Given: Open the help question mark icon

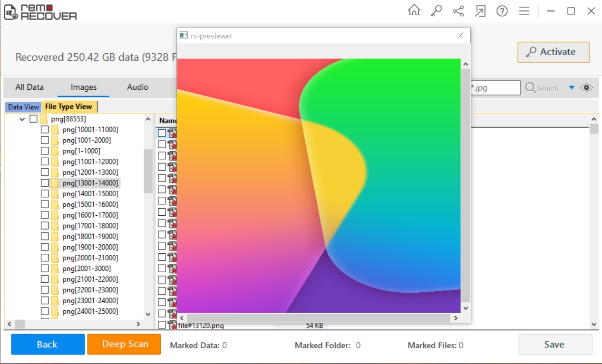Looking at the screenshot, I should point(502,11).
